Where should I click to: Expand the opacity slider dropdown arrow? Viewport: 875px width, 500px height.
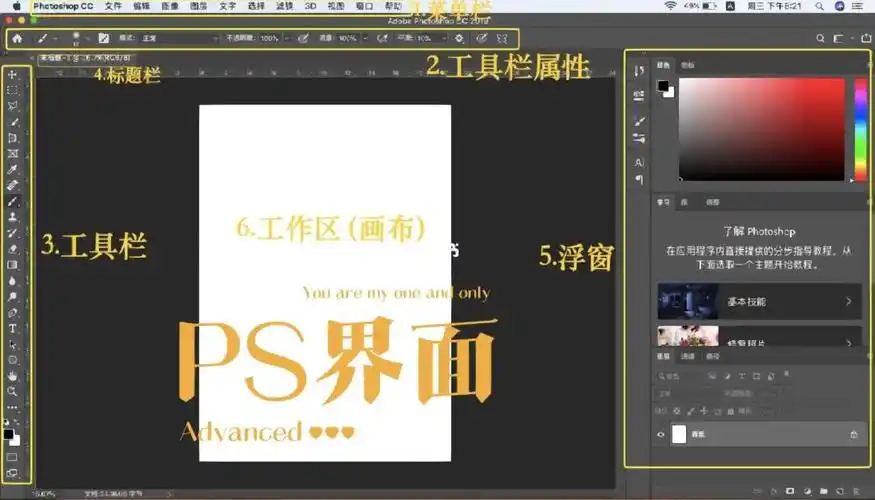coord(287,39)
